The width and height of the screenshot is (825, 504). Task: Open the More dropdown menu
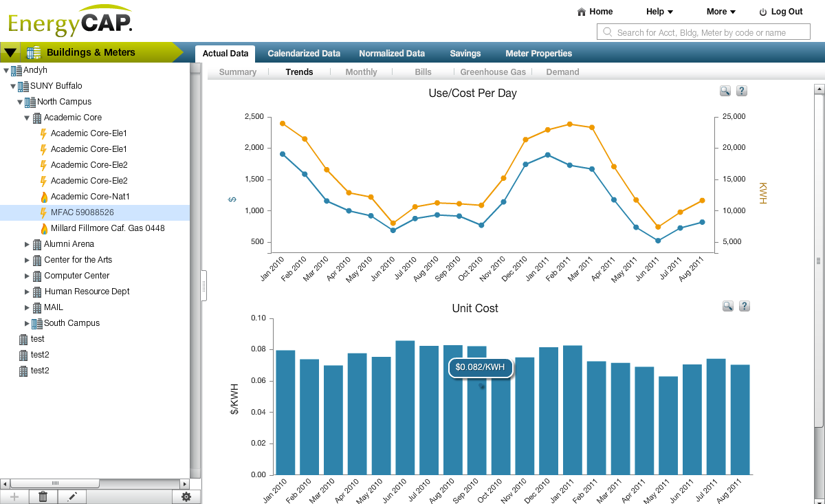[719, 11]
